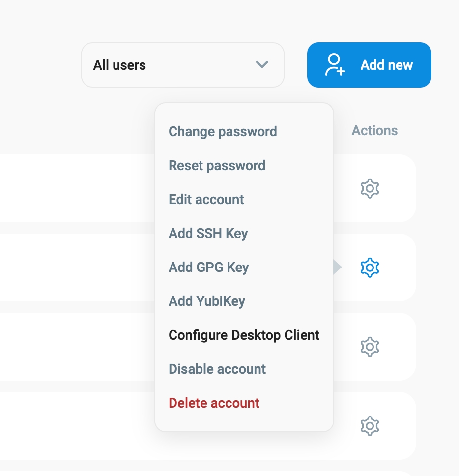Open Edit account from the menu
The image size is (459, 476).
206,200
